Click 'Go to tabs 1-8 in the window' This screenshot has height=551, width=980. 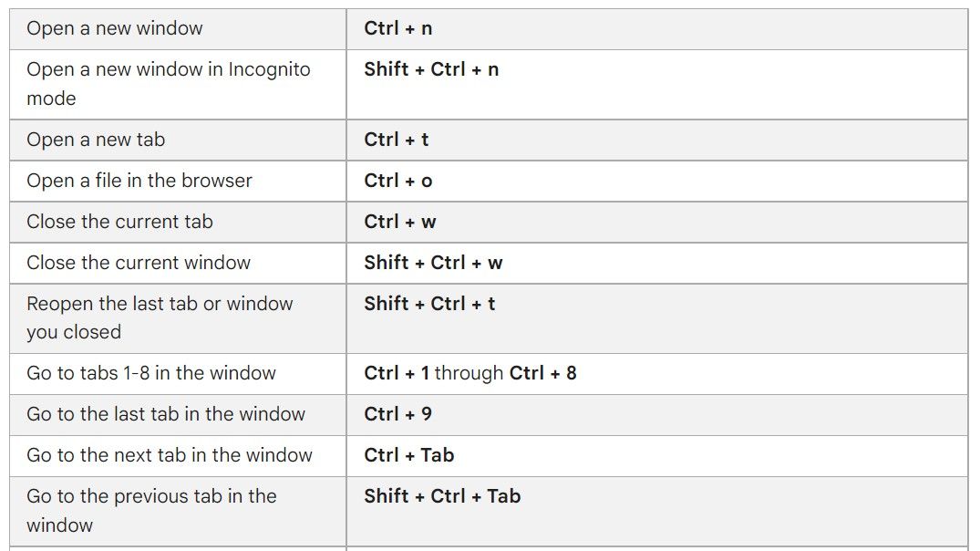(x=151, y=373)
